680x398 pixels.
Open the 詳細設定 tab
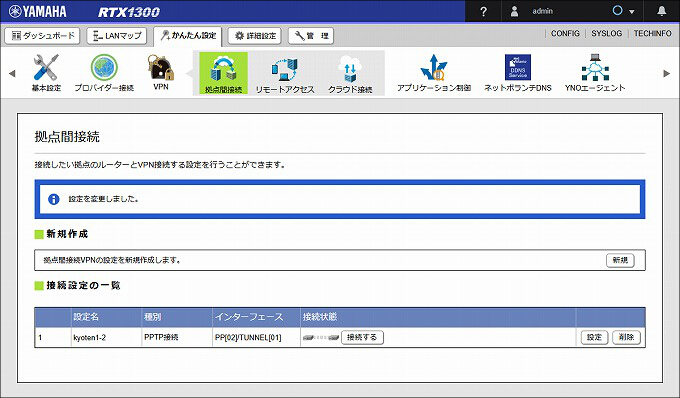click(x=255, y=36)
